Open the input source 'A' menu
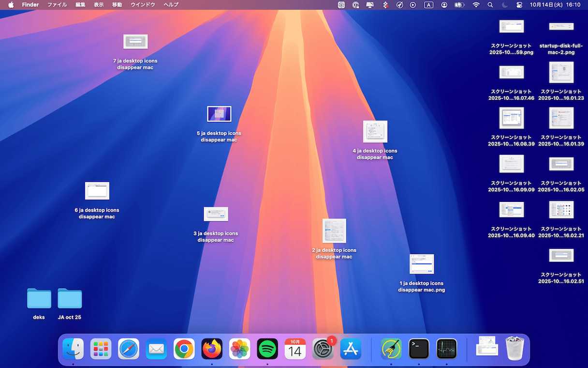 click(x=428, y=5)
